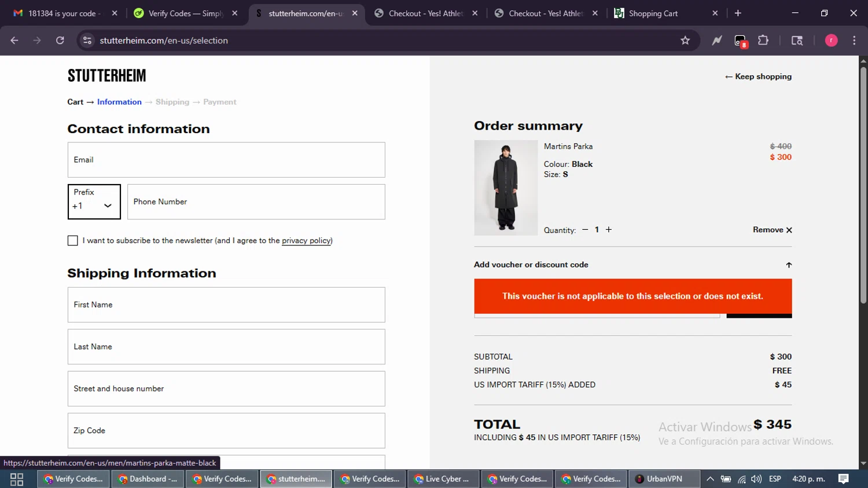The image size is (868, 488).
Task: Click the Last Name field
Action: (x=226, y=347)
